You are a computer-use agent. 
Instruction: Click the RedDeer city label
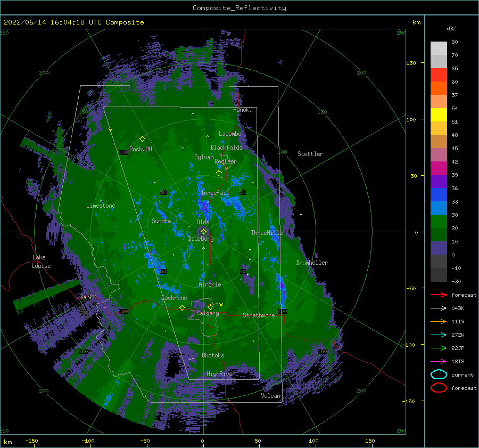click(x=226, y=161)
